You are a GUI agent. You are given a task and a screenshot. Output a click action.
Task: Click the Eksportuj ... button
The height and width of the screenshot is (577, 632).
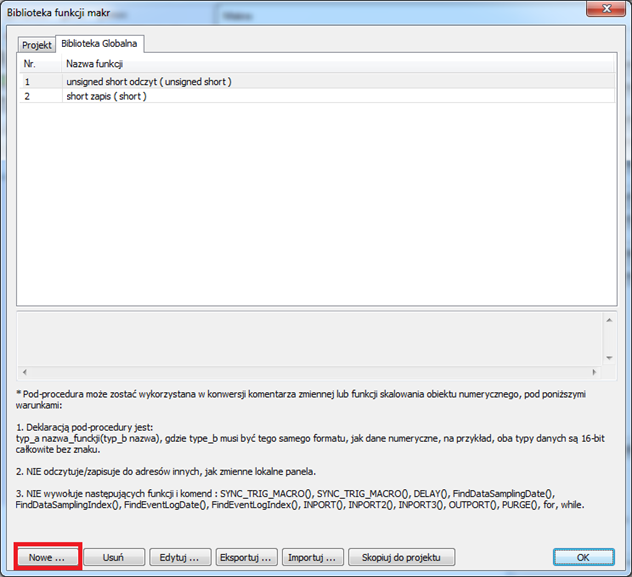(x=246, y=557)
